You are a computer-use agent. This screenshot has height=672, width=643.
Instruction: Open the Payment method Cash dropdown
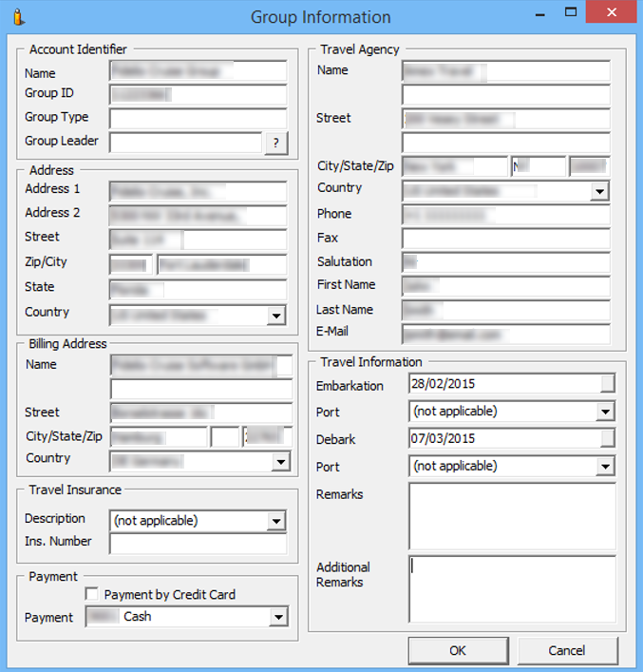pyautogui.click(x=278, y=617)
